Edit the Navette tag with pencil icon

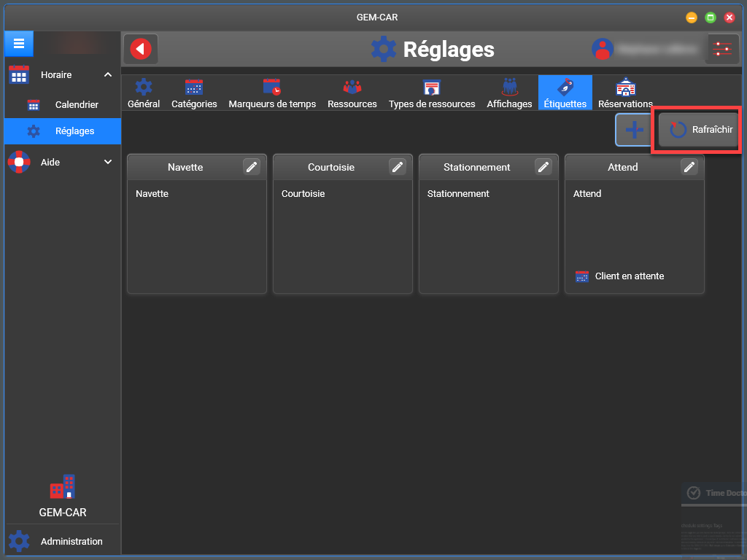click(x=252, y=167)
